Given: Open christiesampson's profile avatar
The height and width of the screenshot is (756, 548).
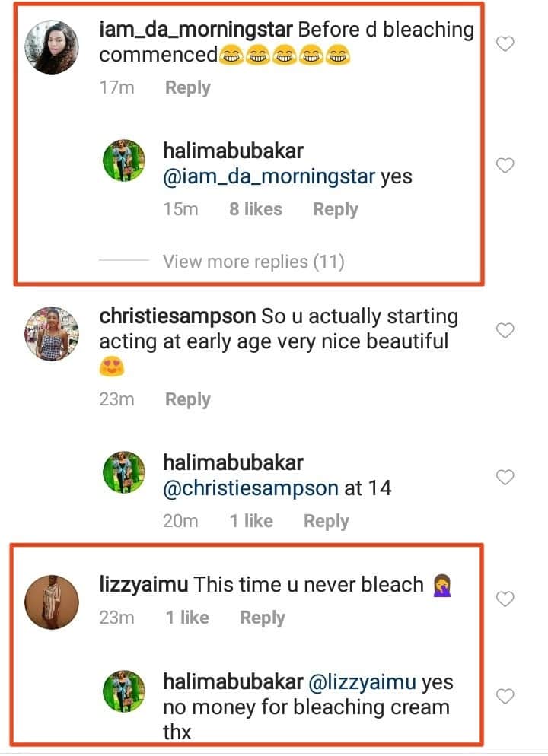Looking at the screenshot, I should point(52,333).
